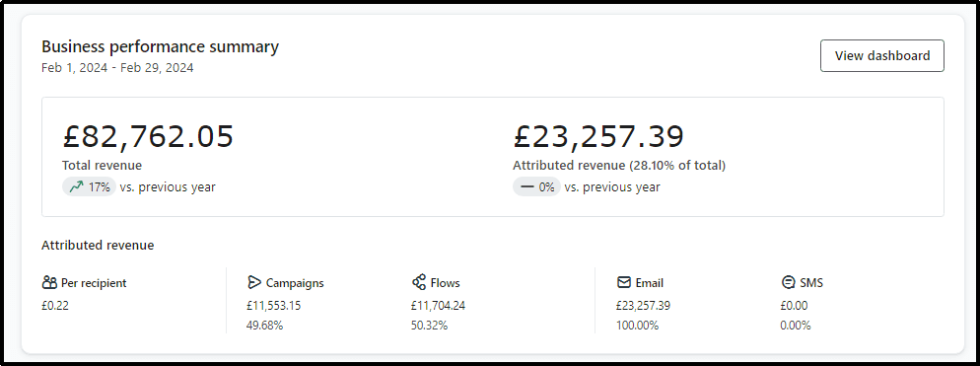Click the £82,762.05 total revenue figure
Viewport: 980px width, 366px height.
point(148,136)
